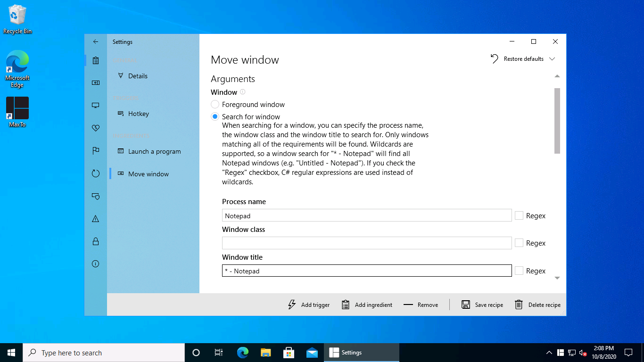Select Hotkey in the triggers list

click(x=139, y=114)
